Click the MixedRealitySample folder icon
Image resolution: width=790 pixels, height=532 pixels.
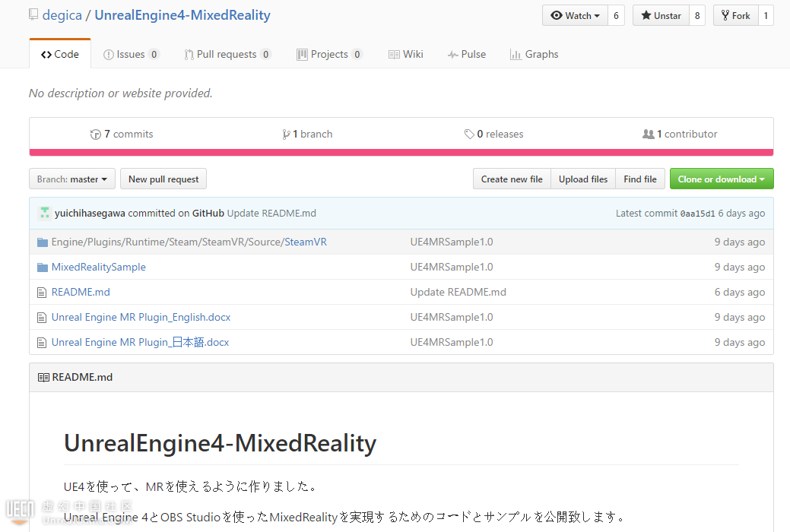(x=43, y=268)
